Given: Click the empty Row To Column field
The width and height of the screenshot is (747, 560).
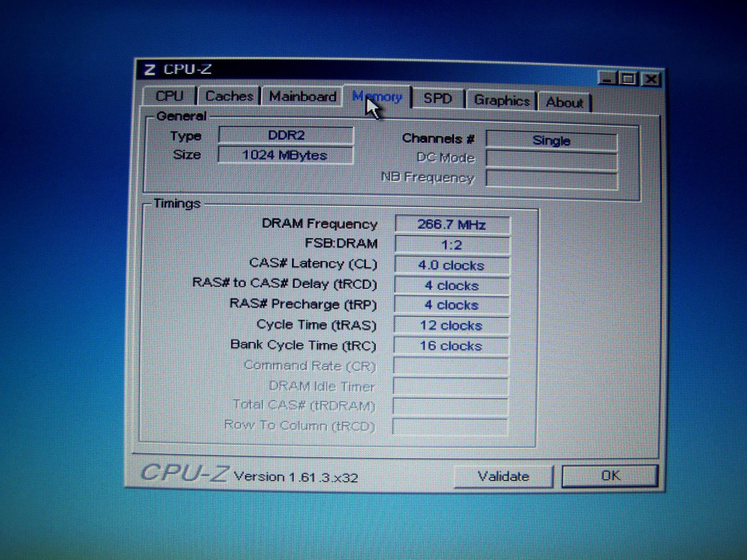Looking at the screenshot, I should [450, 427].
